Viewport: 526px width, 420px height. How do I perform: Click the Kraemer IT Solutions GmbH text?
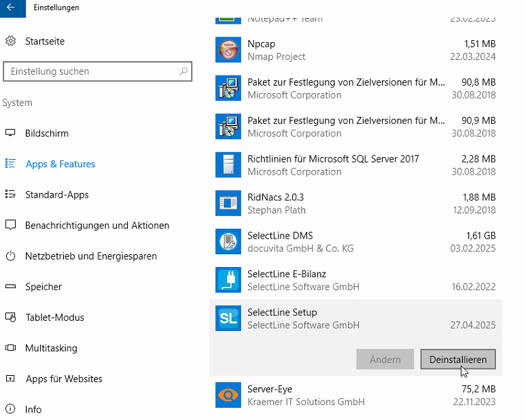pos(306,402)
